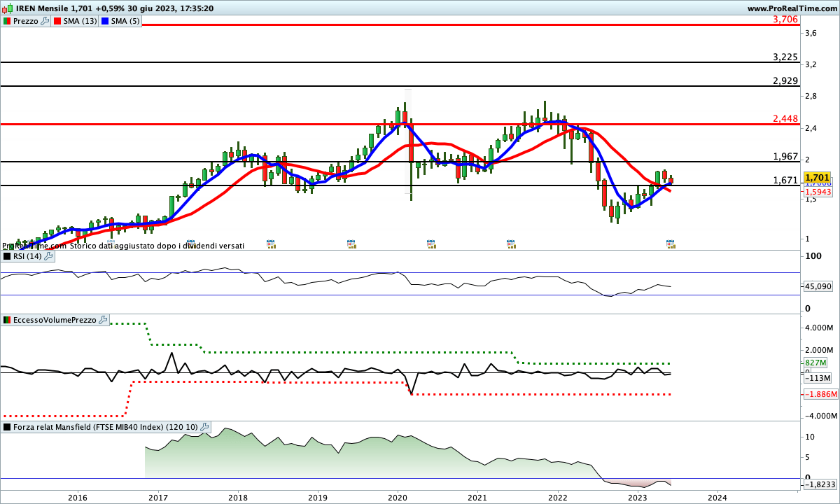Screen dimensions: 840x504
Task: Select the blue SMA (5) color square
Action: [x=105, y=21]
